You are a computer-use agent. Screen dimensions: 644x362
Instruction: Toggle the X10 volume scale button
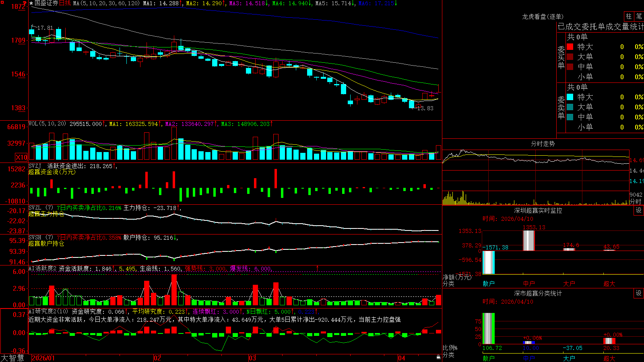click(21, 157)
